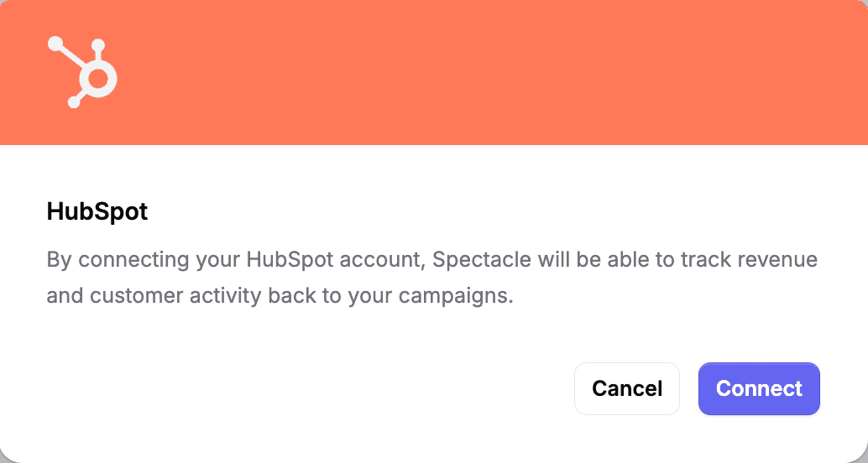
Task: Click the second line of the description
Action: coord(280,296)
